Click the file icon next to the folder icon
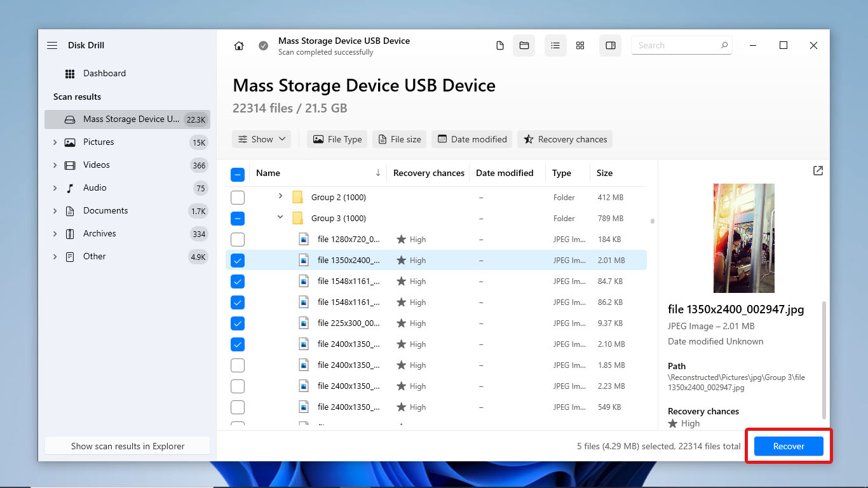The height and width of the screenshot is (488, 868). pos(500,45)
